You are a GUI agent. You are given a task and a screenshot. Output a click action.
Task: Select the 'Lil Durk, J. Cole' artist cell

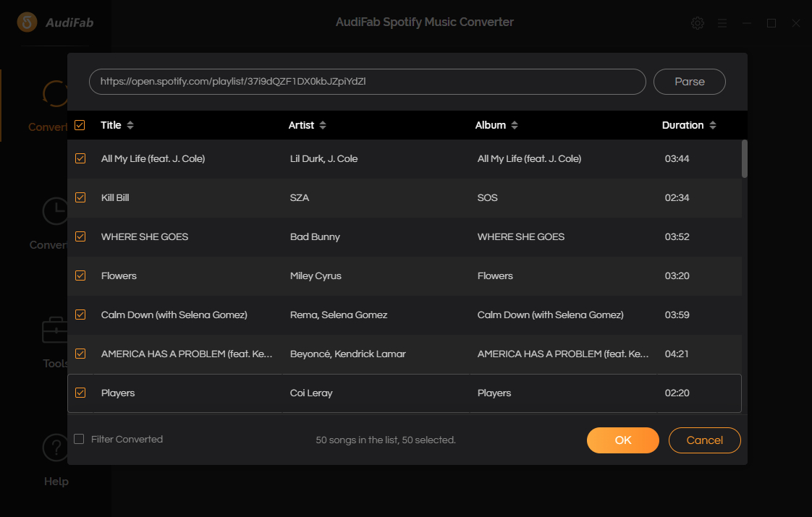tap(323, 159)
